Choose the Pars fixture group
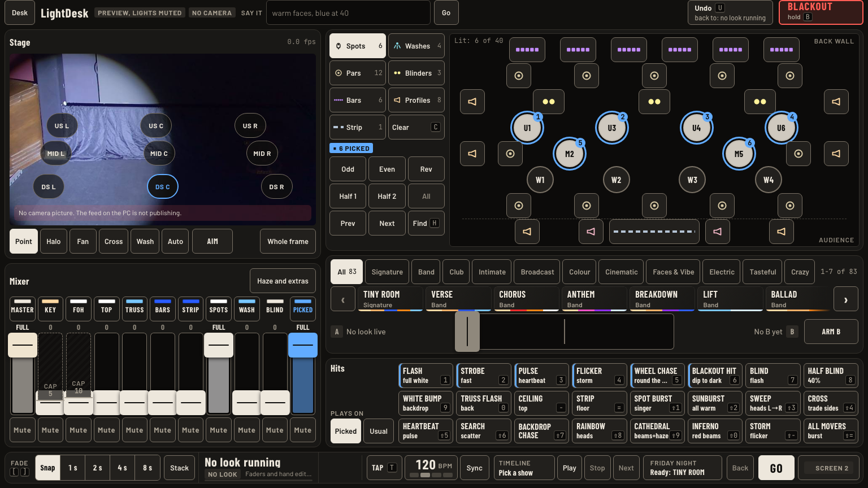This screenshot has width=868, height=488. [x=358, y=73]
